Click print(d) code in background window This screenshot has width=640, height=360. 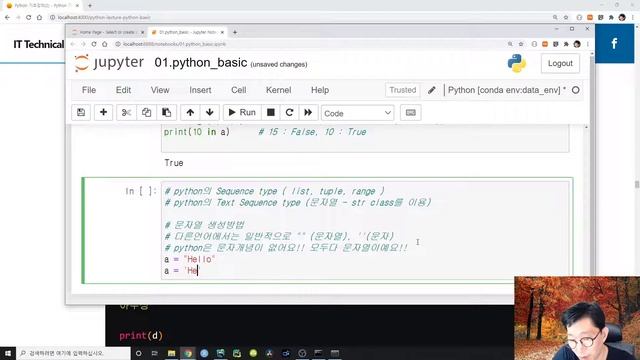pos(141,336)
